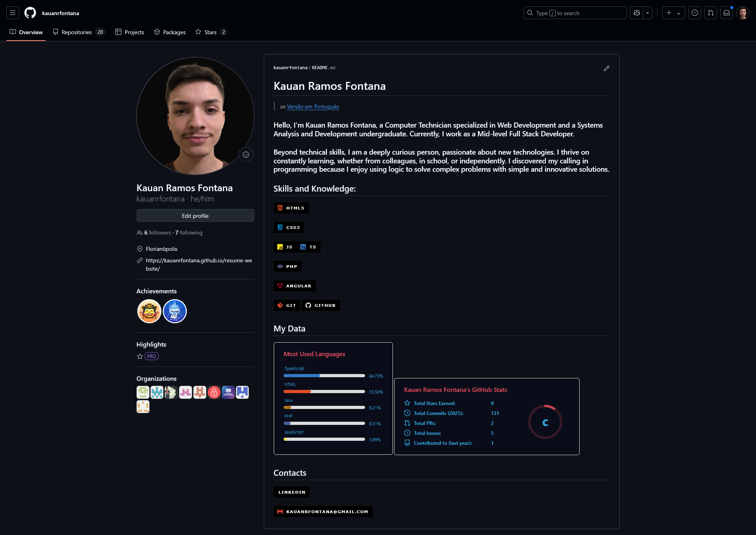This screenshot has height=535, width=756.
Task: Open the red padlock organization avatar
Action: (x=214, y=392)
